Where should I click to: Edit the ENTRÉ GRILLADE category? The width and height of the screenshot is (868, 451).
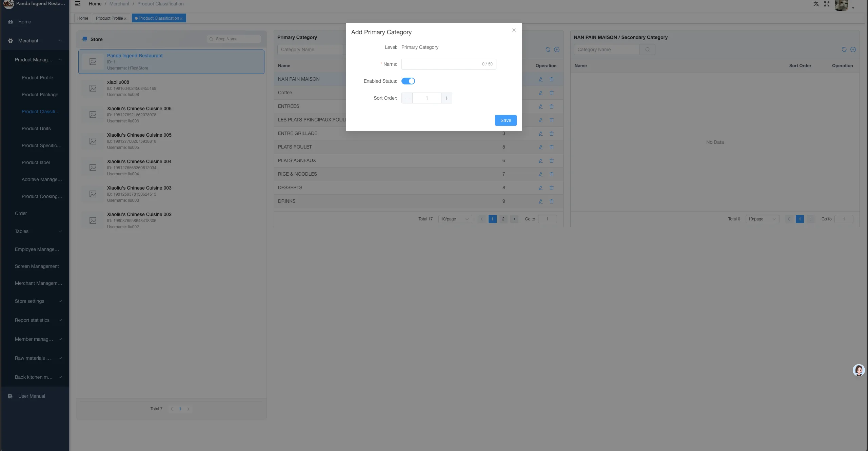[541, 134]
